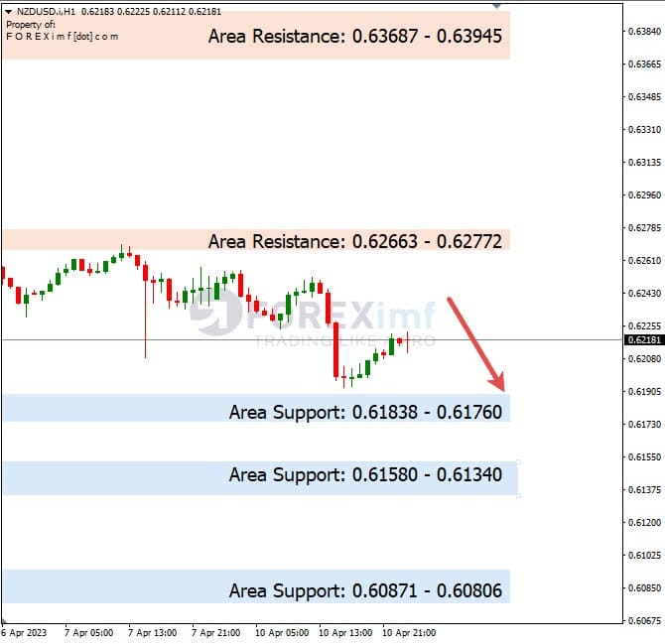Click the 0.61200 price scale value
The height and width of the screenshot is (644, 665).
[x=644, y=522]
